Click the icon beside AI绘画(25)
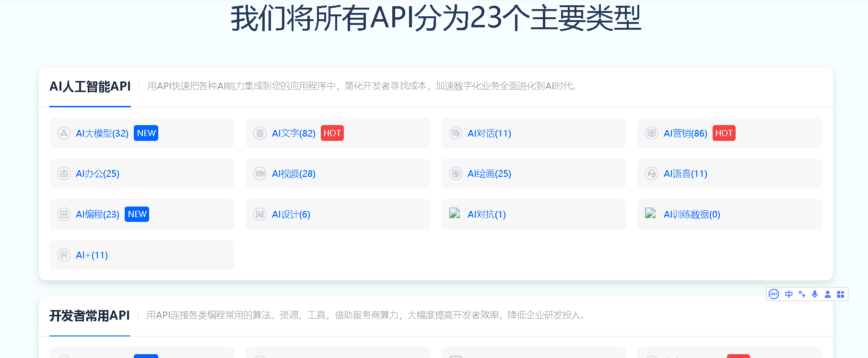The width and height of the screenshot is (868, 358). tap(456, 173)
